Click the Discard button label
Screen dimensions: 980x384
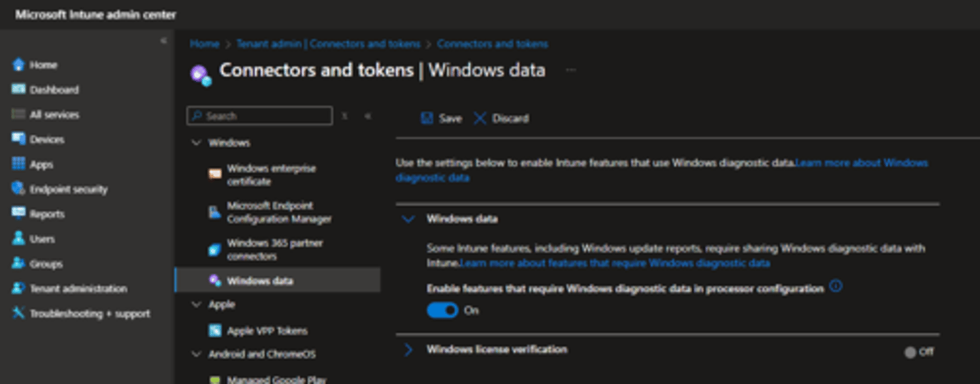510,118
